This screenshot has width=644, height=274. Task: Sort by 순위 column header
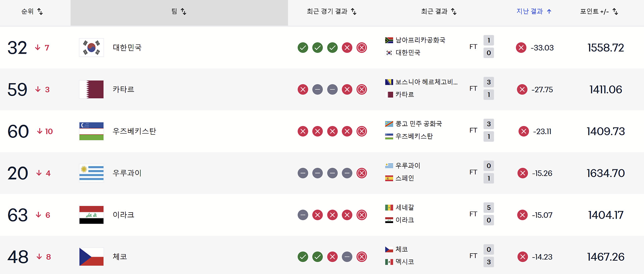pyautogui.click(x=32, y=11)
